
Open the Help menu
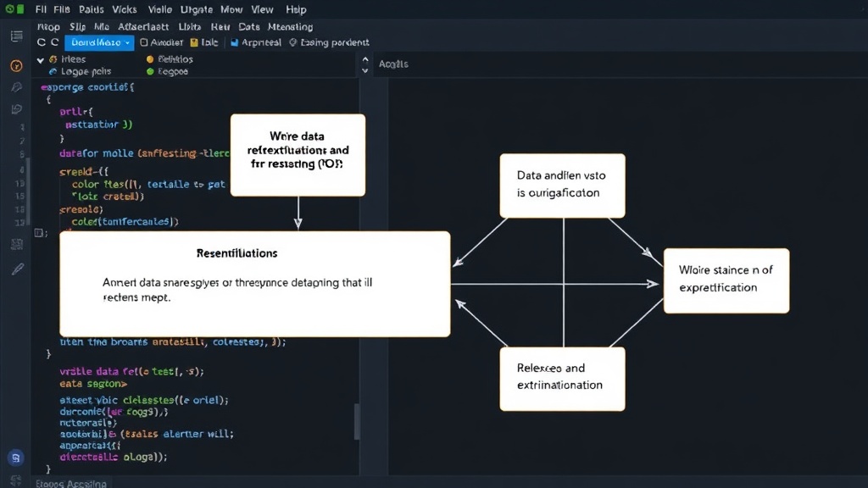pyautogui.click(x=296, y=9)
